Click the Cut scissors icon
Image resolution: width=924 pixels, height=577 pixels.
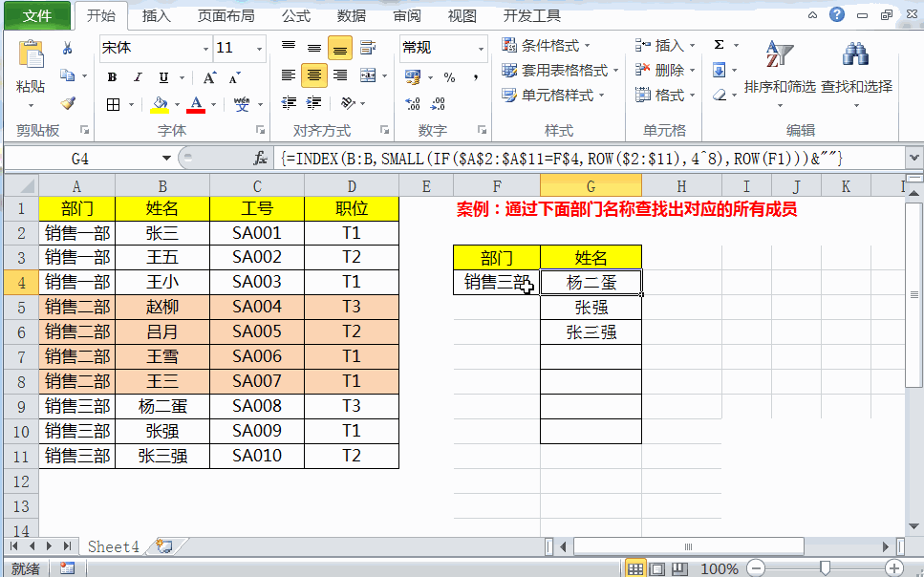[67, 48]
